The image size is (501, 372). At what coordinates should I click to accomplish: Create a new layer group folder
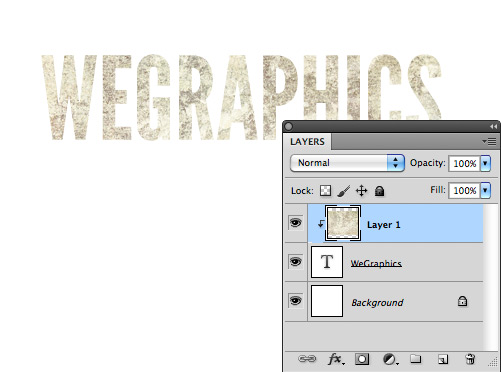pos(415,359)
